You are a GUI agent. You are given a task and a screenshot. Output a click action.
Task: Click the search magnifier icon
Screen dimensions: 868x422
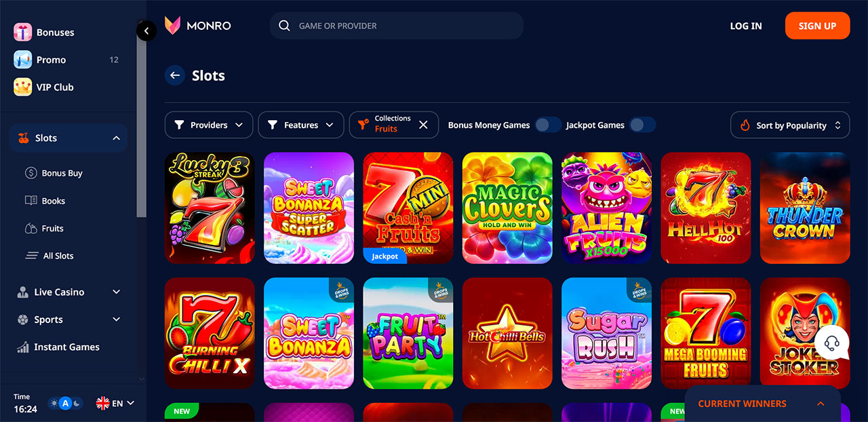point(285,26)
